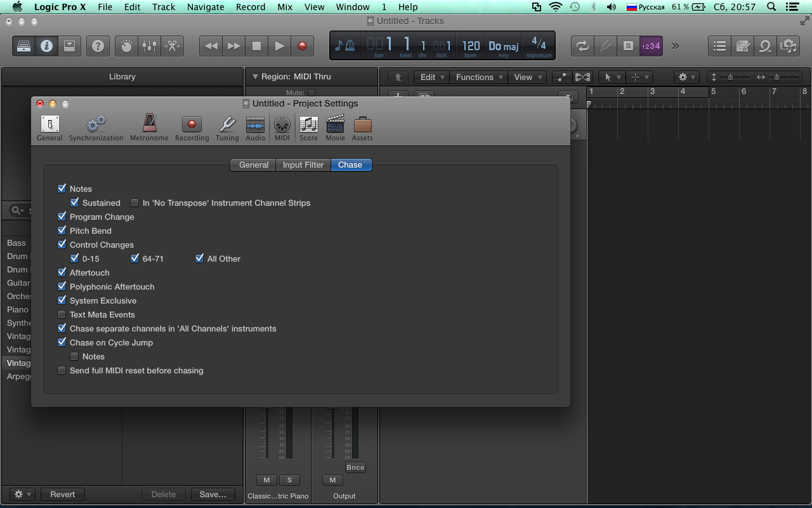Open the Command-click crosshair tool menu

pos(639,77)
